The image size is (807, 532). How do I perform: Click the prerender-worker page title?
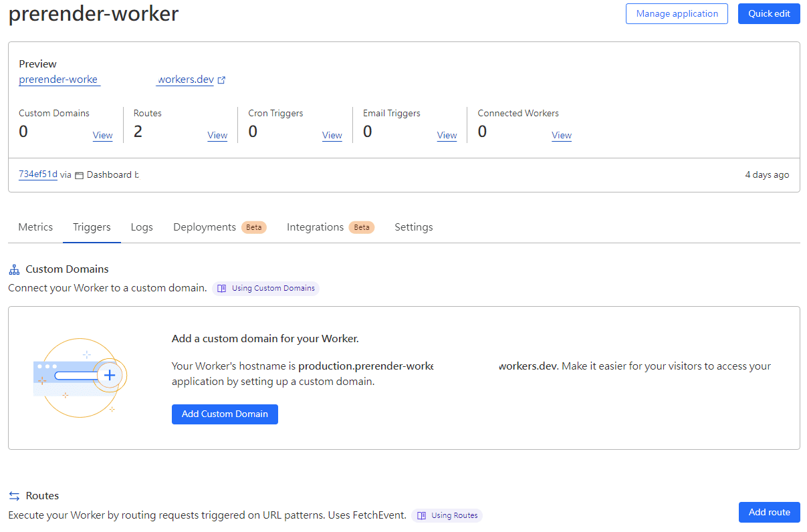coord(94,13)
